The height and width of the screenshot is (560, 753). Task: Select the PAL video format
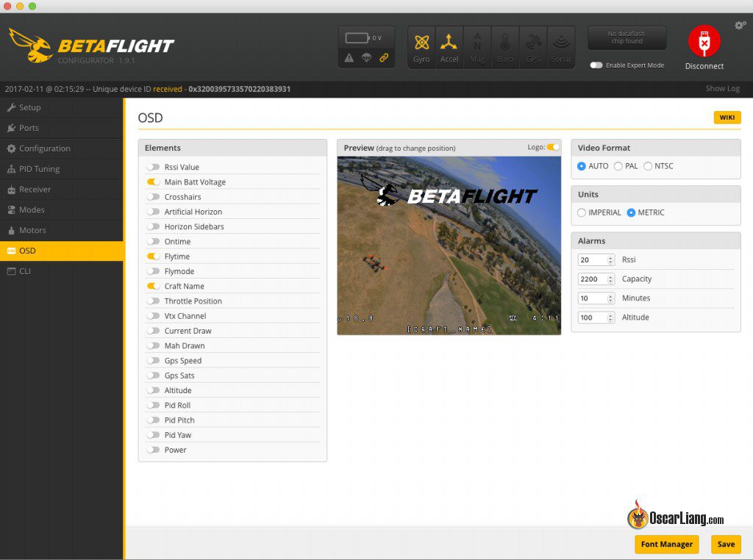tap(618, 166)
